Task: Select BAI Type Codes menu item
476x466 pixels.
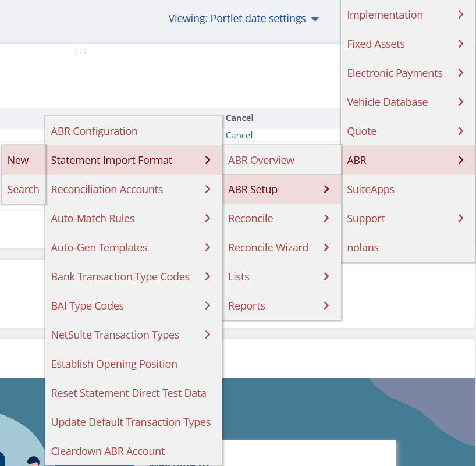Action: coord(87,306)
